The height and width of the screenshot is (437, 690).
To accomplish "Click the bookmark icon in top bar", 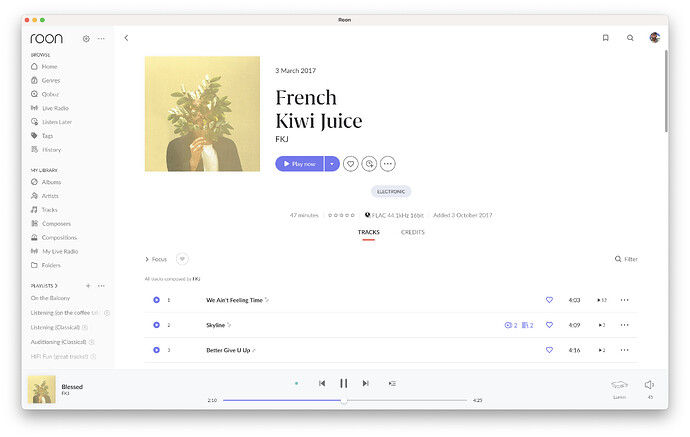I will click(x=605, y=38).
